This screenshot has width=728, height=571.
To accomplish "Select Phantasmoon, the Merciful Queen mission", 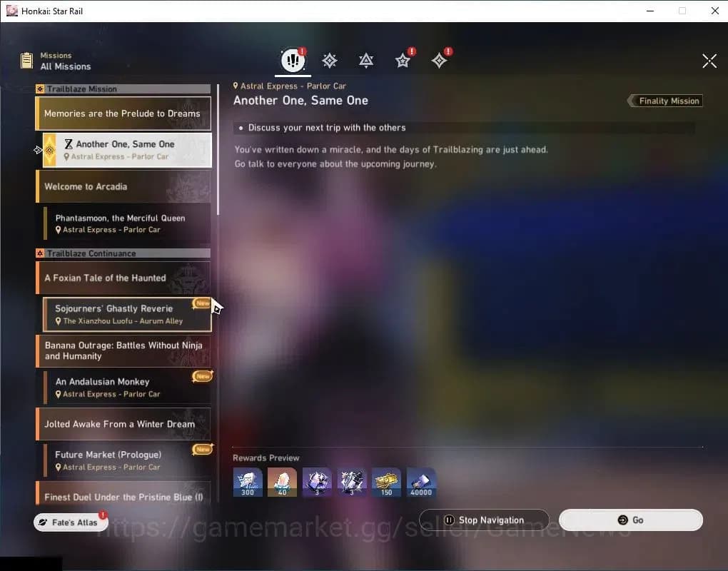I will pos(127,223).
